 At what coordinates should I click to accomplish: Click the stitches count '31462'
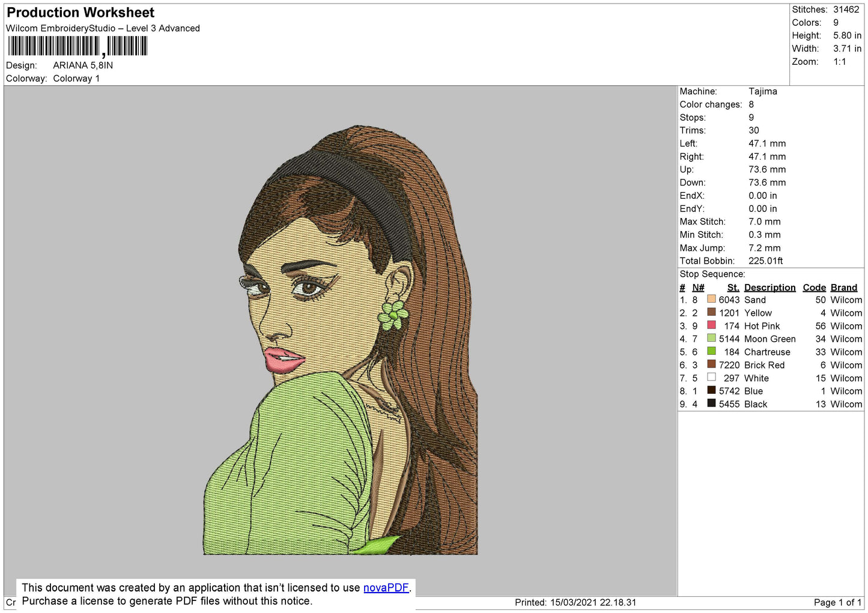[846, 10]
